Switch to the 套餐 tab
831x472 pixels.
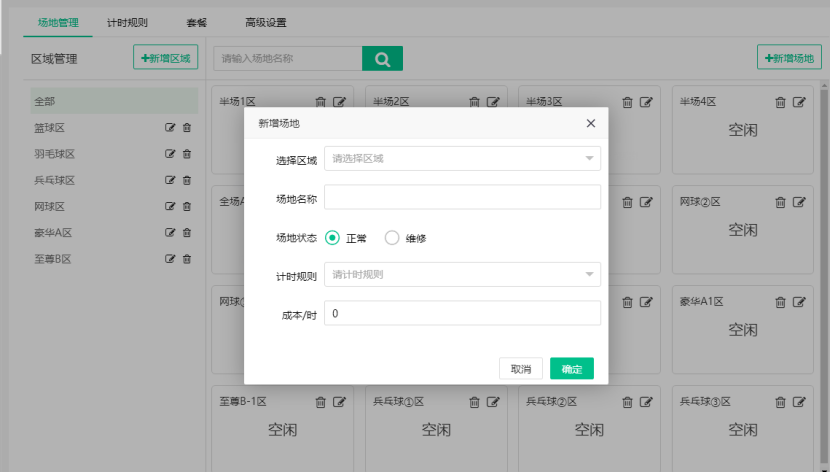pyautogui.click(x=197, y=22)
